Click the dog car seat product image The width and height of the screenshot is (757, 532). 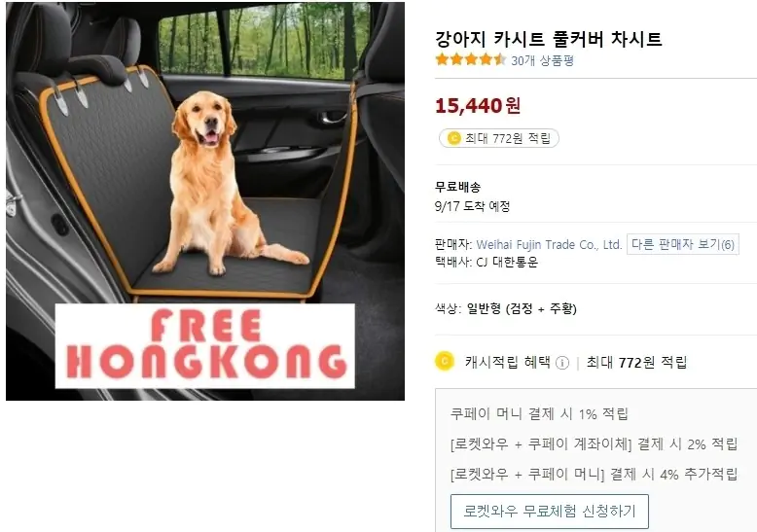click(205, 201)
